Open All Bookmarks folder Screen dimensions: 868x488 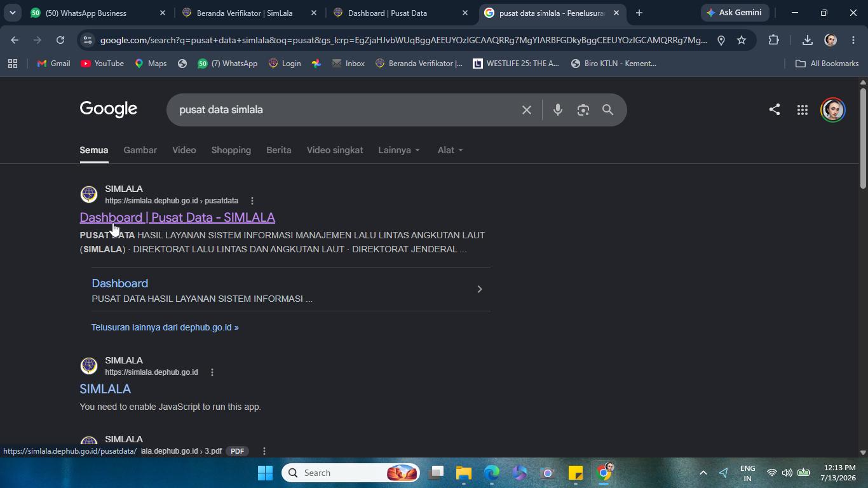tap(827, 64)
